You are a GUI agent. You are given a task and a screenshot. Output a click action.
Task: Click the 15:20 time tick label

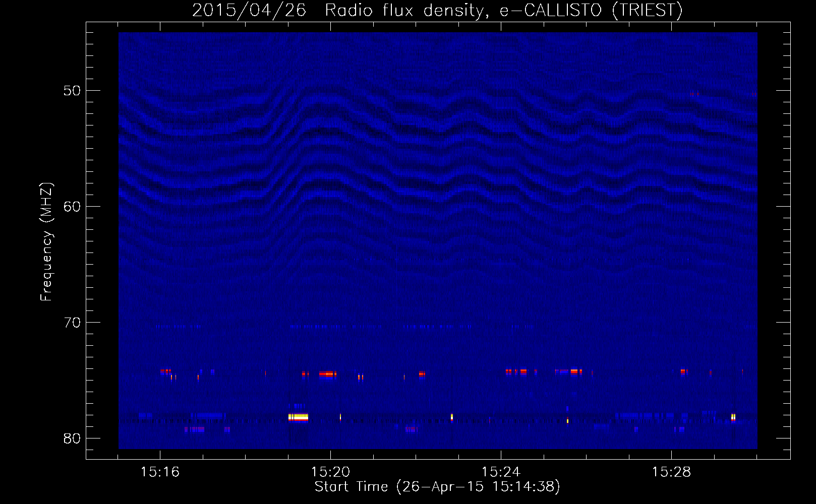click(330, 472)
